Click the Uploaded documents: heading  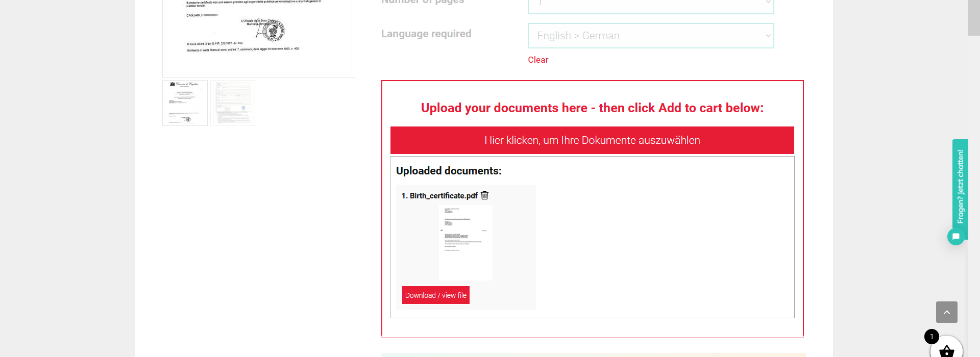click(449, 171)
